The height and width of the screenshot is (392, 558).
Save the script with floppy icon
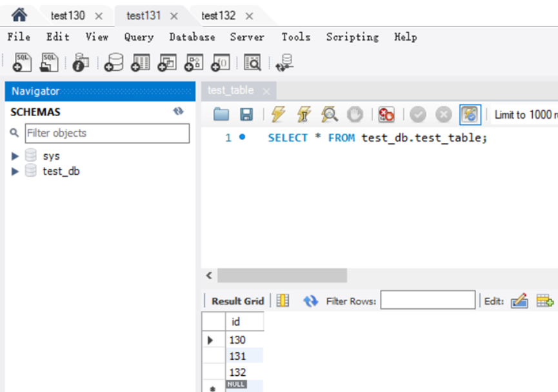pyautogui.click(x=246, y=115)
